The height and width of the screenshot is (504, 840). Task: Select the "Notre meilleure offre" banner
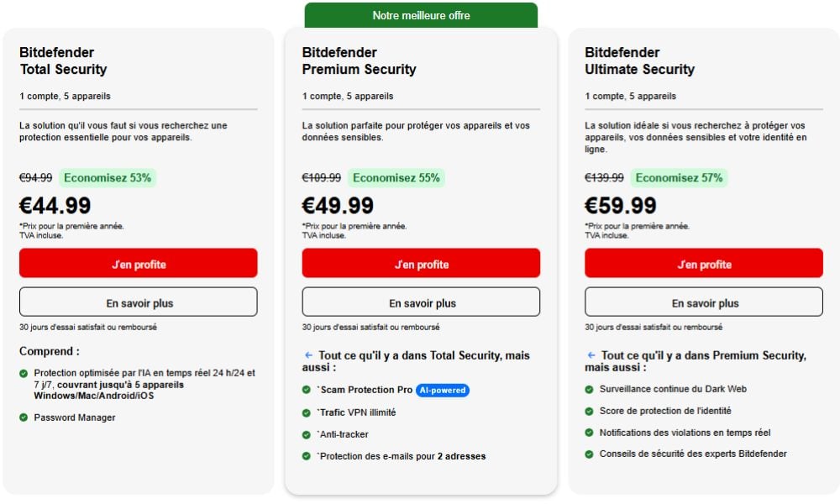(421, 15)
